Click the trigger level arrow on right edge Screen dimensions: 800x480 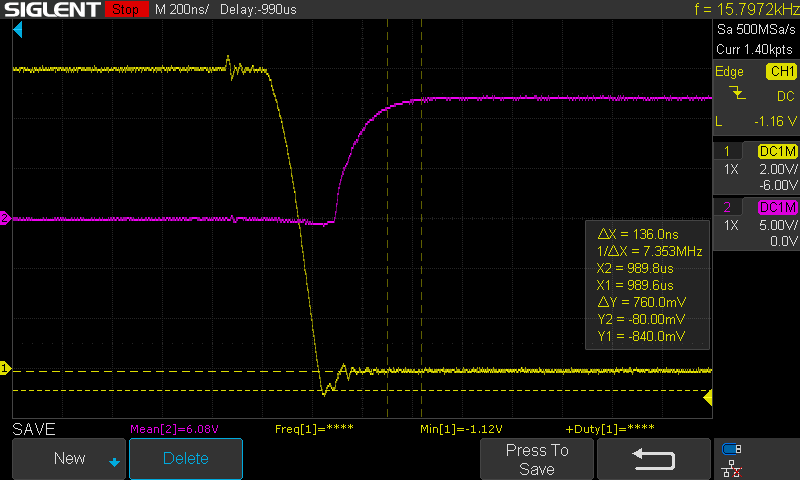pos(708,399)
